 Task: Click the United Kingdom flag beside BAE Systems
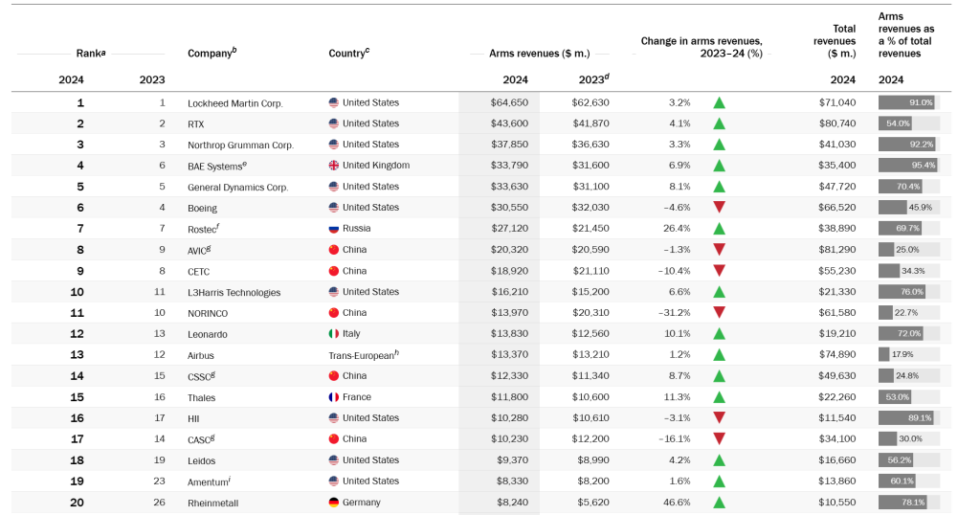coord(334,166)
